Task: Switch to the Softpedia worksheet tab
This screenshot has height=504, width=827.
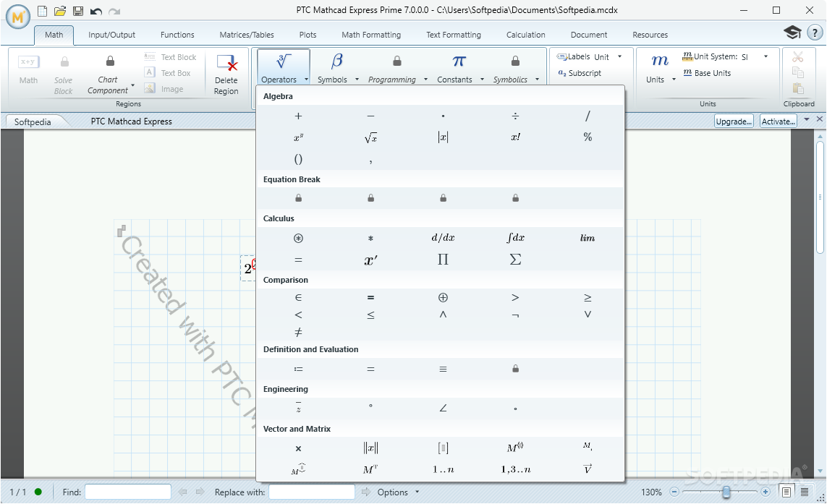Action: (33, 121)
